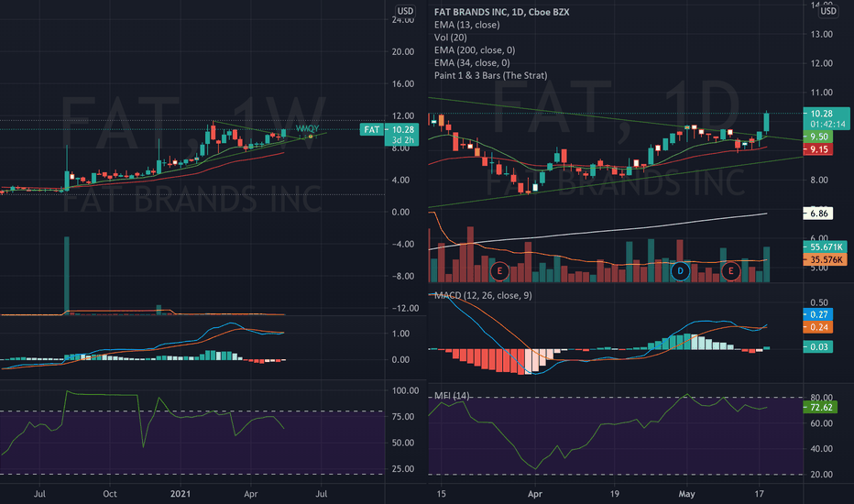854x504 pixels.
Task: Click the FAT BRANDS INC, 1D title label
Action: [x=501, y=12]
